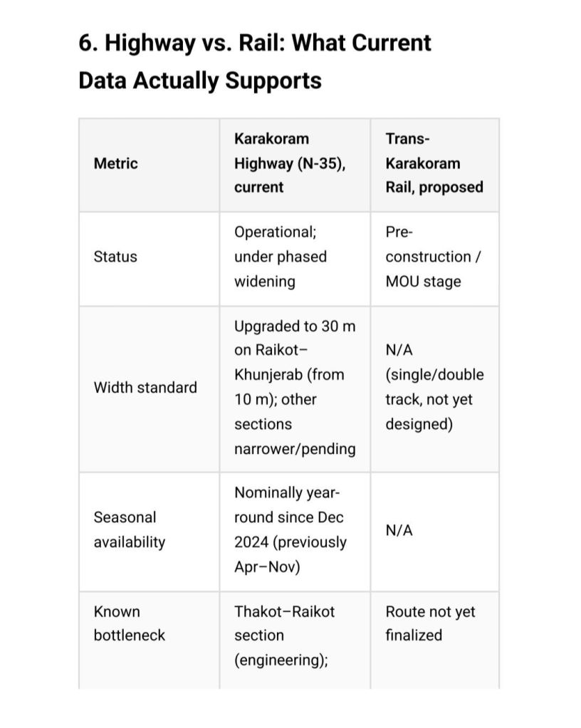Click the section 6 Highway vs. Rail heading
Screen dimensions: 581x728
tap(254, 61)
